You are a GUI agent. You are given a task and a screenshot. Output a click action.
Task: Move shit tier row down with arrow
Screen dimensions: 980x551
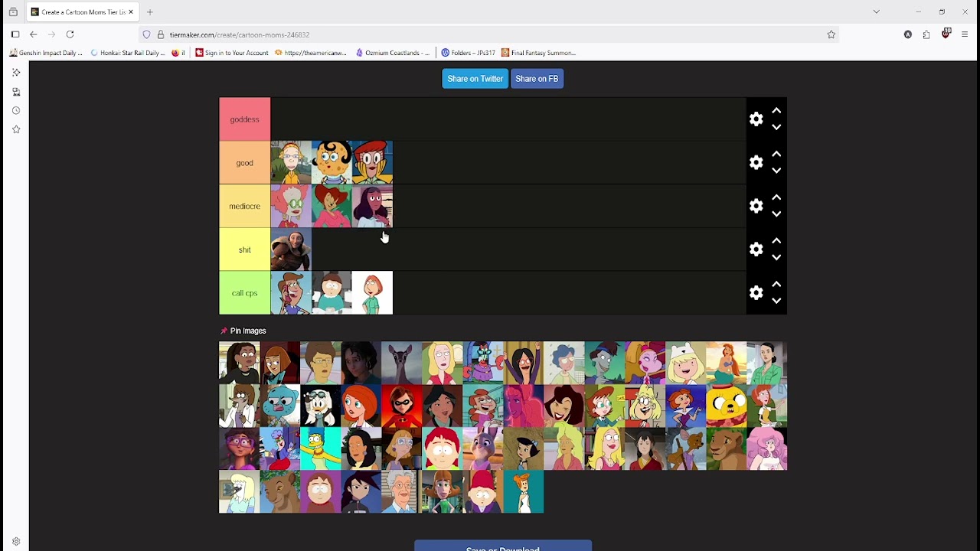click(776, 258)
